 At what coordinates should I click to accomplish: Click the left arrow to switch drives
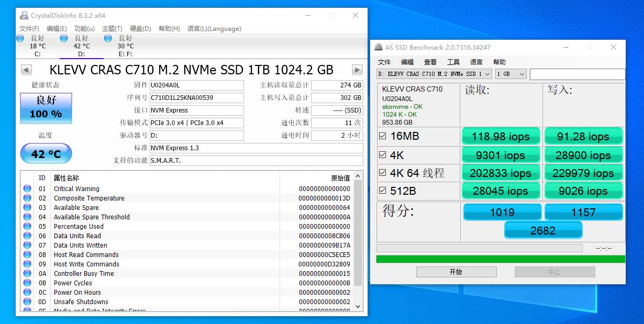25,70
